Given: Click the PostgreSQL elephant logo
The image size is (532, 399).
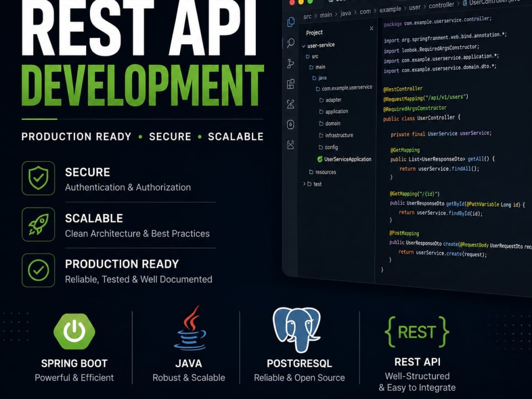Looking at the screenshot, I should click(x=297, y=329).
